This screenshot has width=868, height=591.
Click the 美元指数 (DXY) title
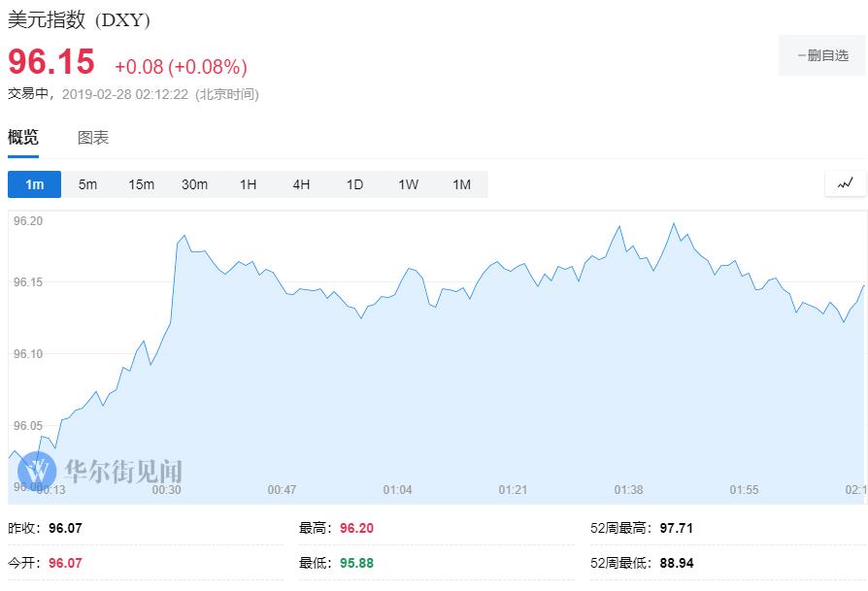(x=80, y=20)
